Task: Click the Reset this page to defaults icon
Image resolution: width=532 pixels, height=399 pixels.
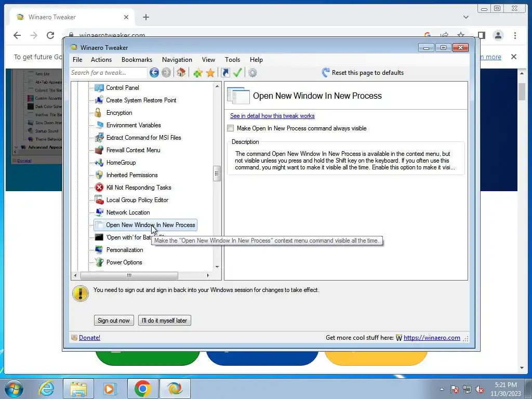Action: pyautogui.click(x=325, y=72)
